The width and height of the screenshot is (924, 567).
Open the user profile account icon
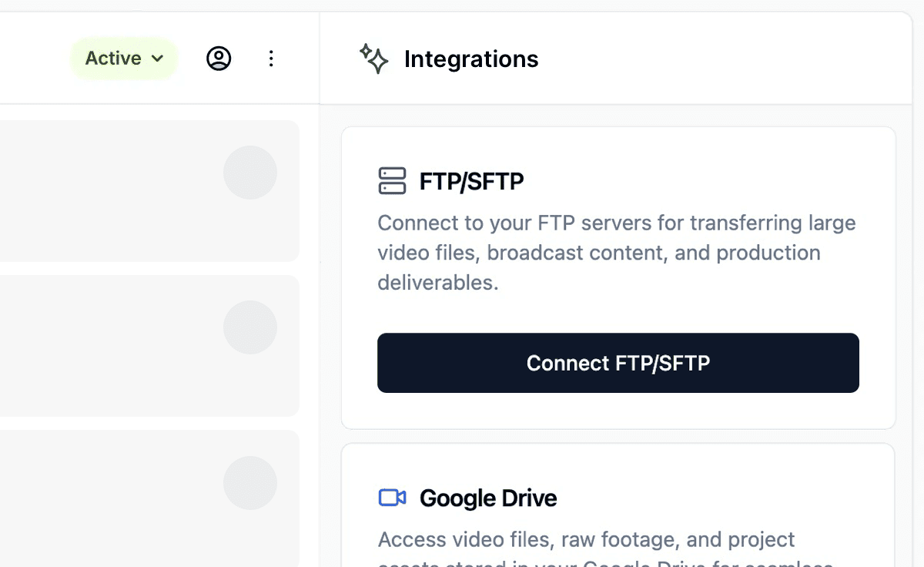point(219,58)
